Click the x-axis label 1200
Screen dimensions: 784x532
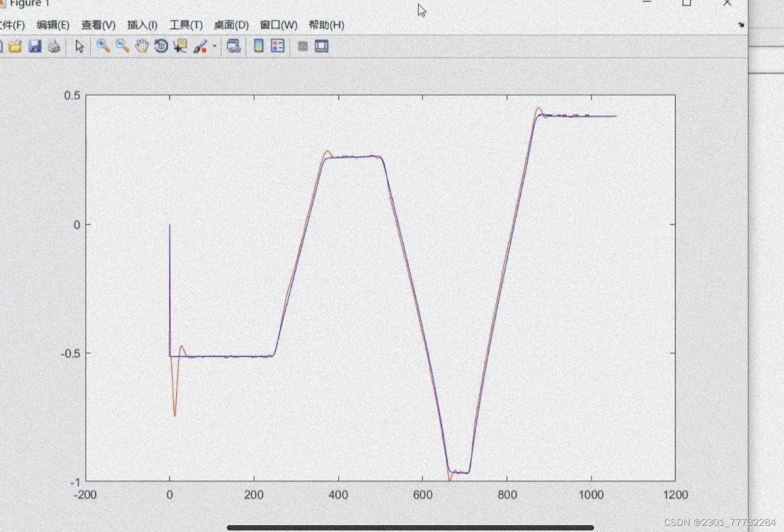(676, 495)
